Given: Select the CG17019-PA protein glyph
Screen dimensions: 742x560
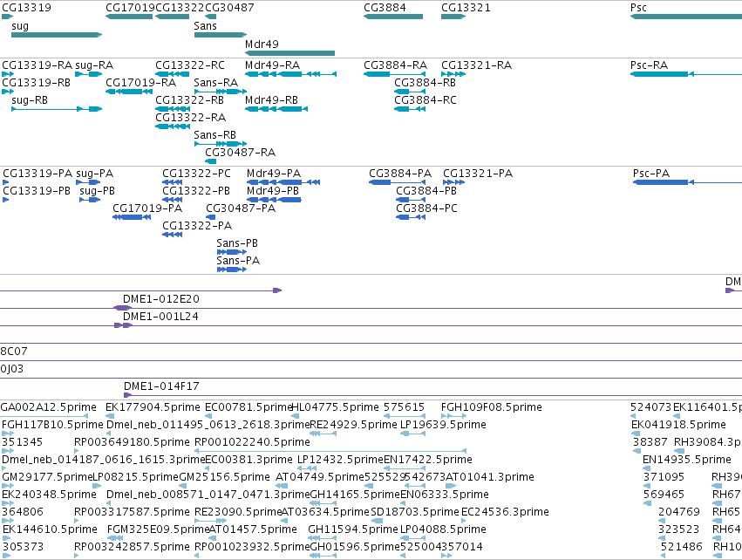Looking at the screenshot, I should click(132, 217).
